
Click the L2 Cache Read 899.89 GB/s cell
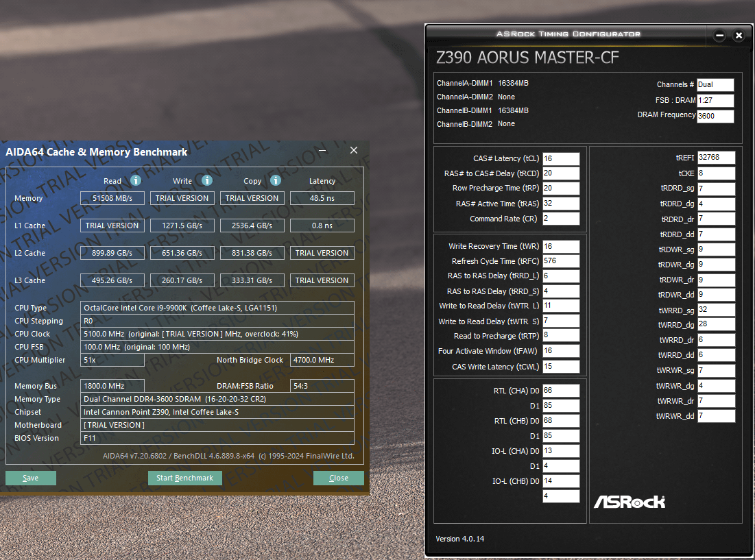point(112,253)
